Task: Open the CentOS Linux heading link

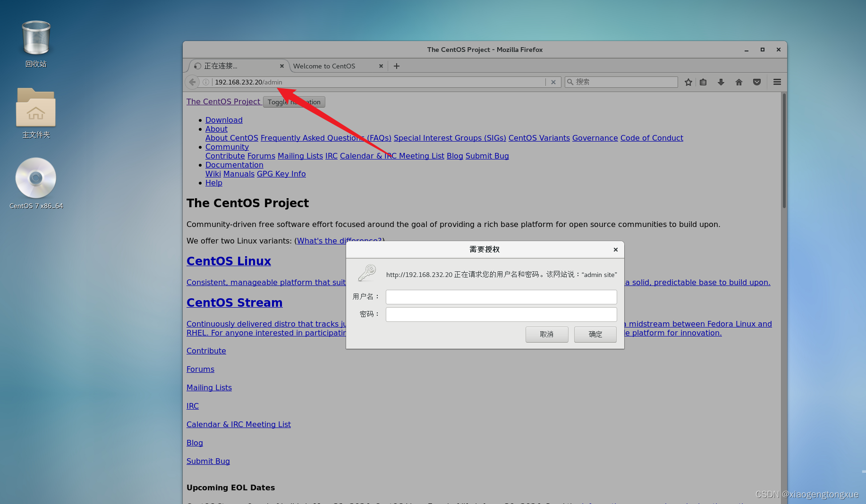Action: tap(229, 261)
